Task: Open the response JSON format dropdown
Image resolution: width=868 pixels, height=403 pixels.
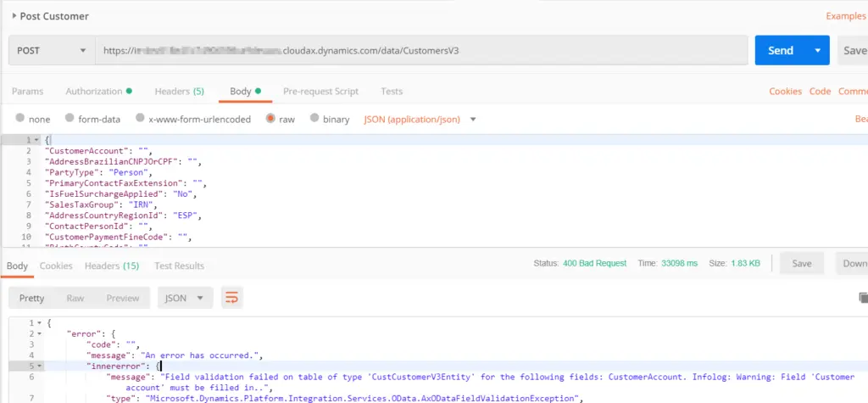Action: click(x=185, y=299)
